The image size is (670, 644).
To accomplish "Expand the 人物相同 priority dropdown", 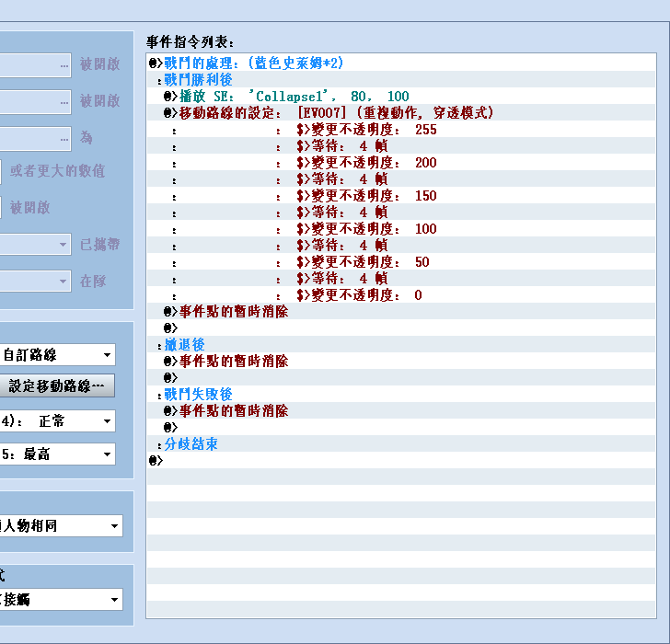I will pyautogui.click(x=61, y=525).
